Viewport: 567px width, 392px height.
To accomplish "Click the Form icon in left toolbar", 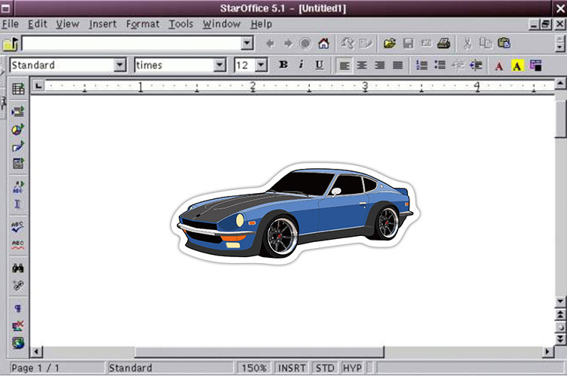I will pyautogui.click(x=18, y=164).
